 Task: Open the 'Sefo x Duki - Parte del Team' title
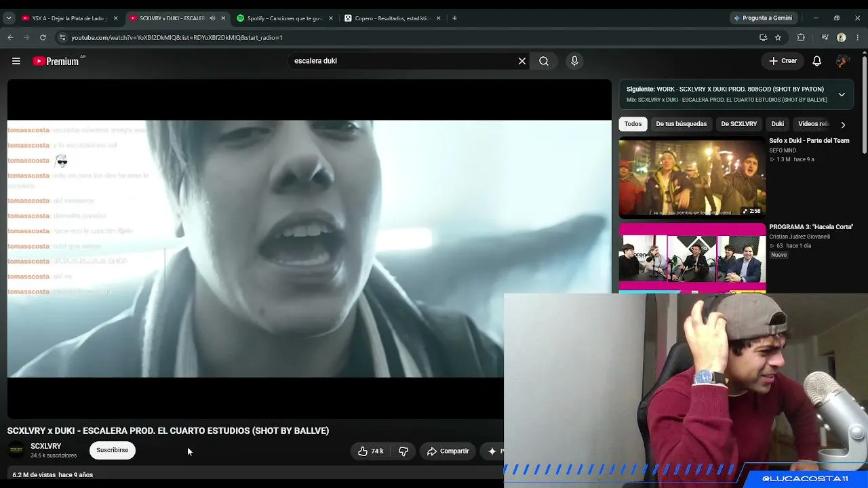[809, 141]
